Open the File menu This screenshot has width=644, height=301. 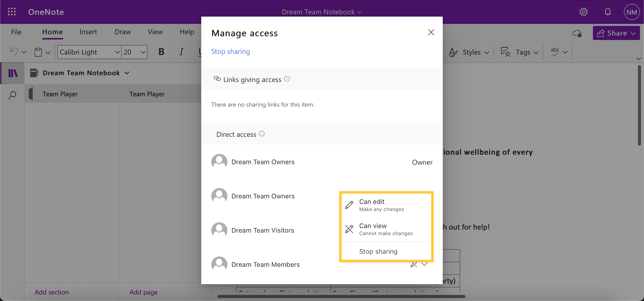(16, 32)
